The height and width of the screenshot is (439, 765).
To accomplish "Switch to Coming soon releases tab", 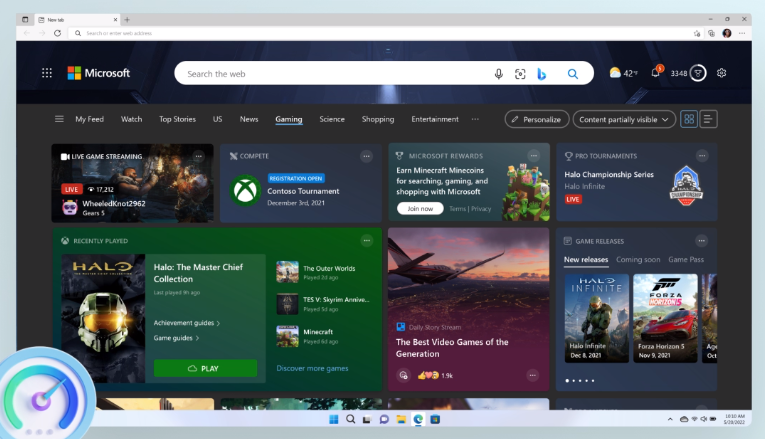I will (x=638, y=259).
